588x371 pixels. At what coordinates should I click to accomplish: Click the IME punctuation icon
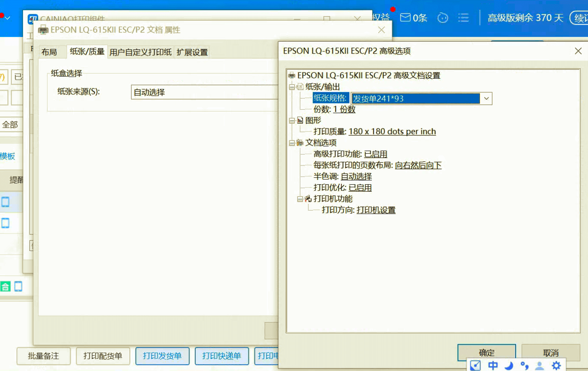(525, 365)
